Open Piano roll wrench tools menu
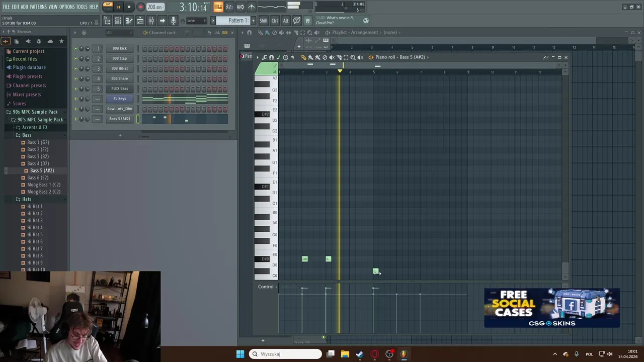Screen dimensions: 644x362 (x=265, y=57)
